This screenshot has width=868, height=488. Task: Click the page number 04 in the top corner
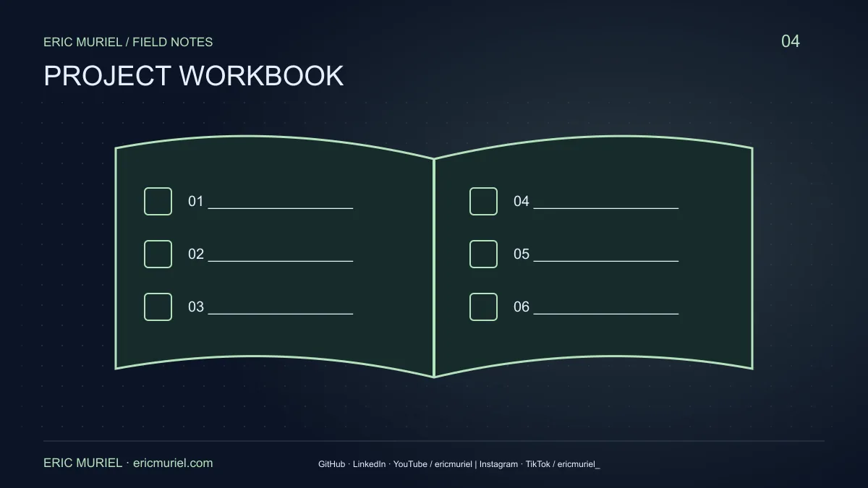(791, 41)
